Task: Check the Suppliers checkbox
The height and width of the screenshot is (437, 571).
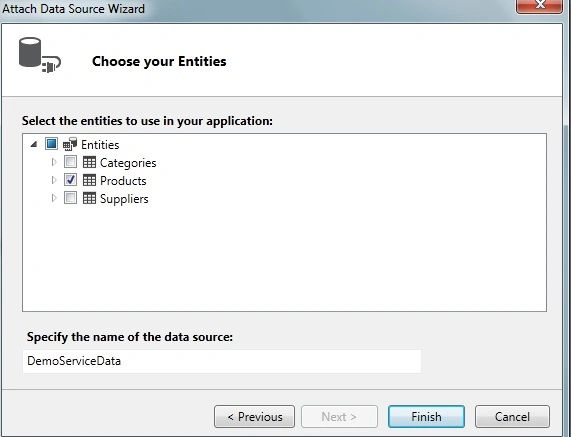Action: click(x=70, y=198)
